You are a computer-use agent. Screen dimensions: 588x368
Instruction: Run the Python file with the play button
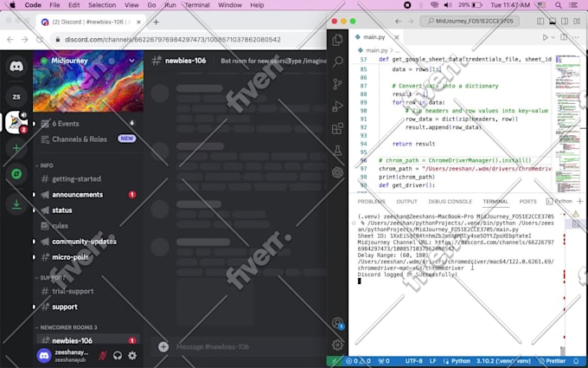pyautogui.click(x=545, y=37)
